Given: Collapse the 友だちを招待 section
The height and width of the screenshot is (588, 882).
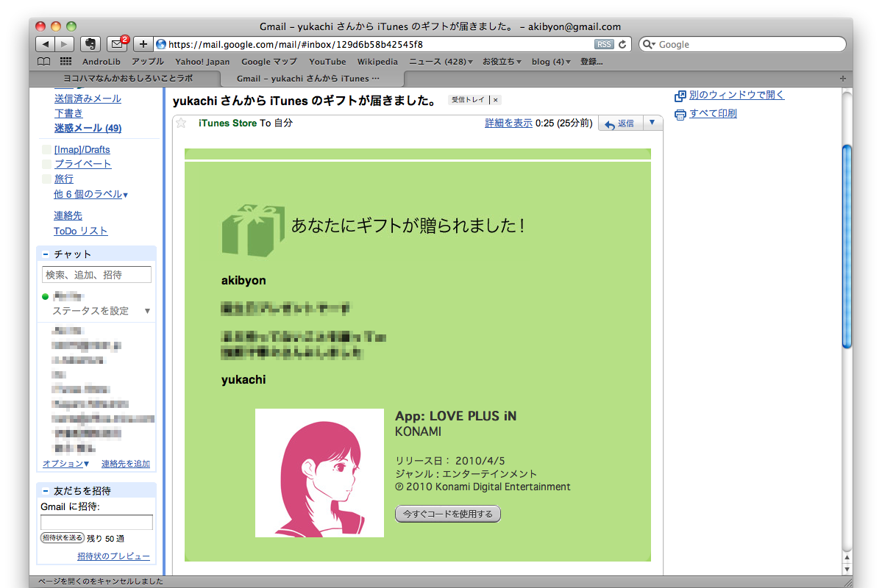Looking at the screenshot, I should (x=46, y=491).
